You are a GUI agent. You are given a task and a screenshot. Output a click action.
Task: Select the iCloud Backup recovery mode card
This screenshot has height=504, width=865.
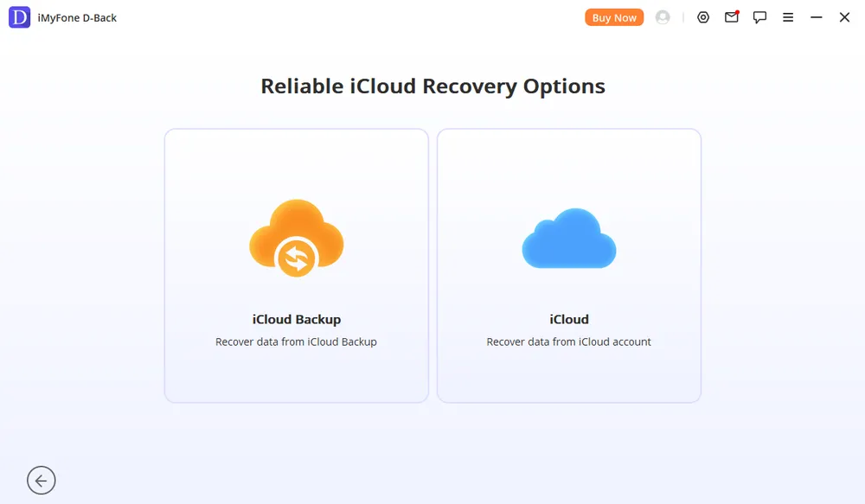point(296,265)
